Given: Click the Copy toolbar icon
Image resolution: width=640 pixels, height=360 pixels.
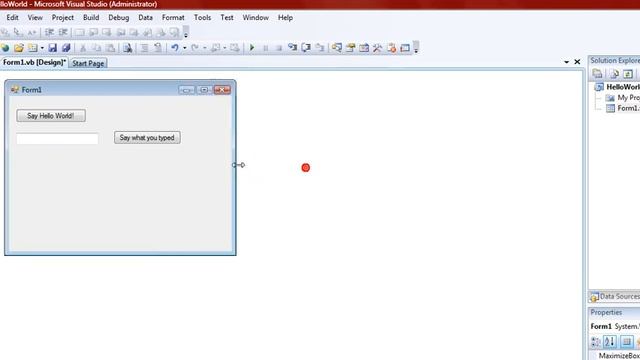Looking at the screenshot, I should tap(97, 48).
